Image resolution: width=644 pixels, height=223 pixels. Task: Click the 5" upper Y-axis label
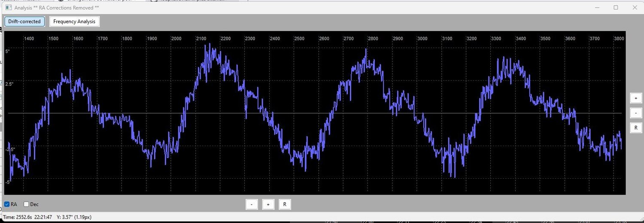pyautogui.click(x=7, y=52)
